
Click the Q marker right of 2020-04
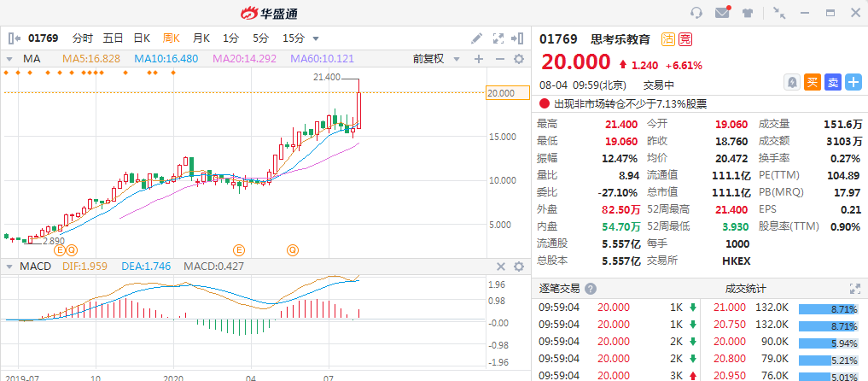pos(292,250)
